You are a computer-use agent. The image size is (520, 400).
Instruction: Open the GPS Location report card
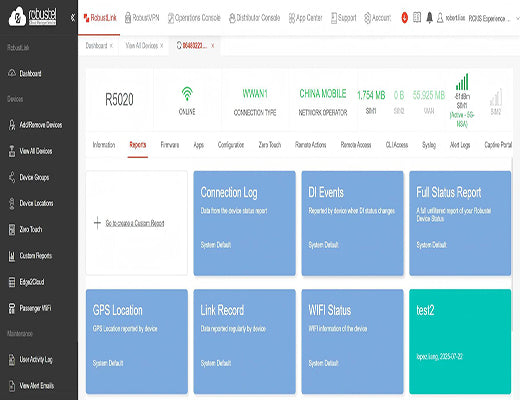point(137,342)
